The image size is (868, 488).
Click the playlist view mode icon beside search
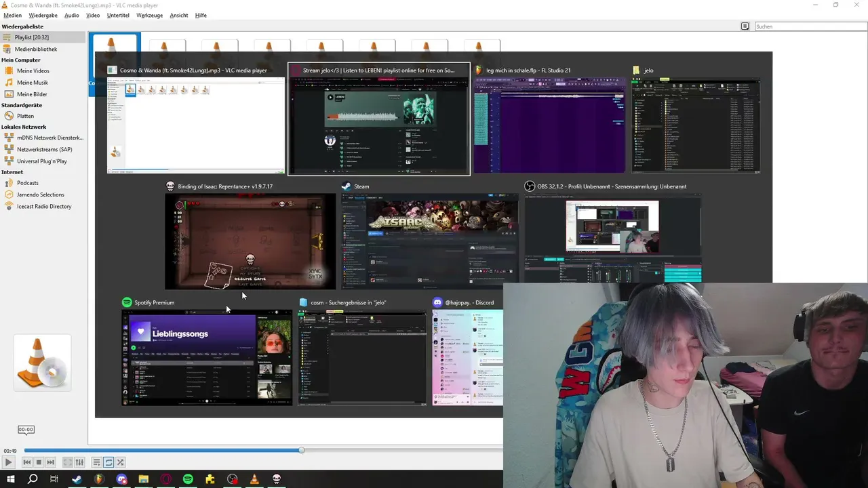(x=745, y=26)
